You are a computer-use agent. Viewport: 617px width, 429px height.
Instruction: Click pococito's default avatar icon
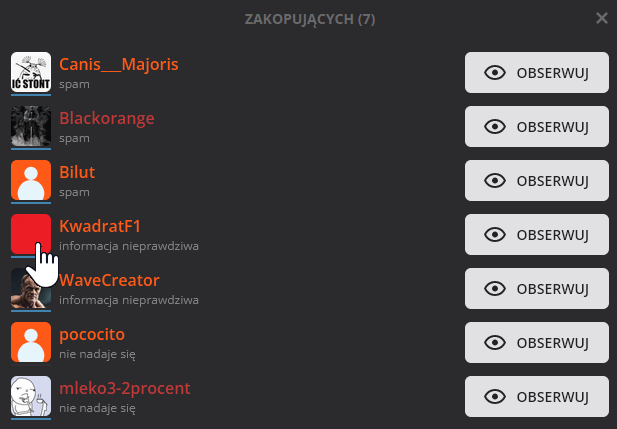click(x=31, y=342)
